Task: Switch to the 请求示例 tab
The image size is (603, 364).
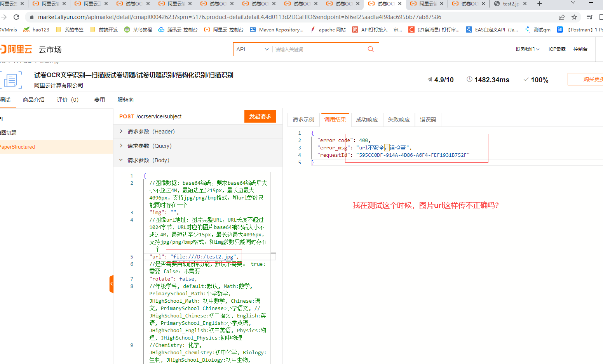Action: [x=303, y=120]
